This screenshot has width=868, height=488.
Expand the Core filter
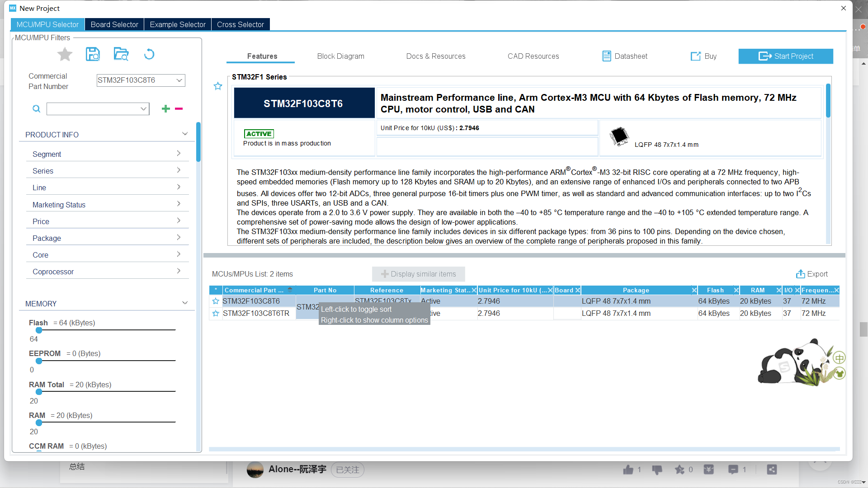[179, 254]
